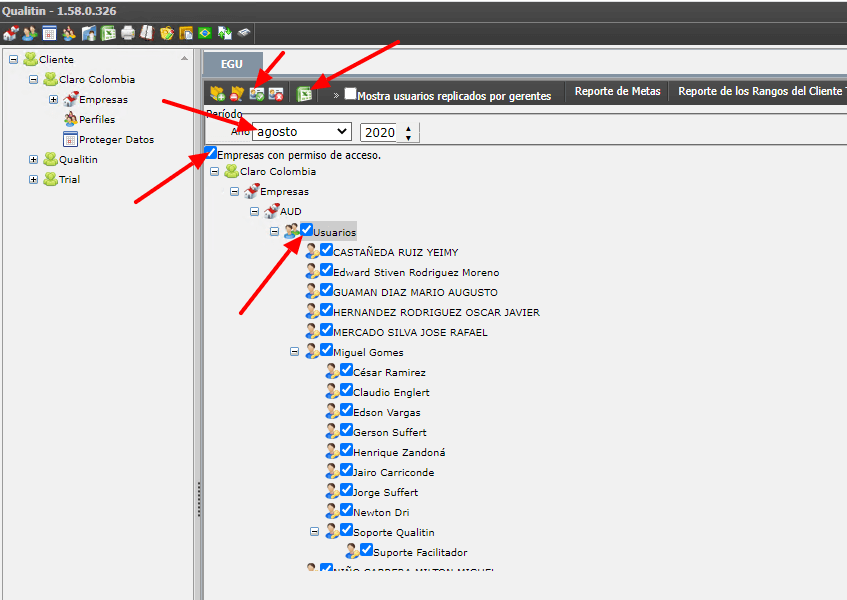847x600 pixels.
Task: Expand the Trial node in left tree
Action: click(x=33, y=179)
